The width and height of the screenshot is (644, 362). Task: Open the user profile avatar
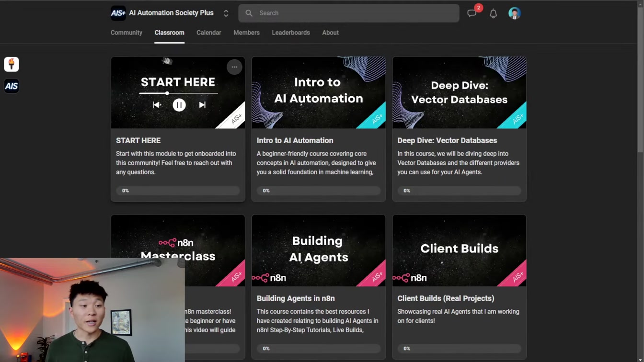(x=514, y=13)
